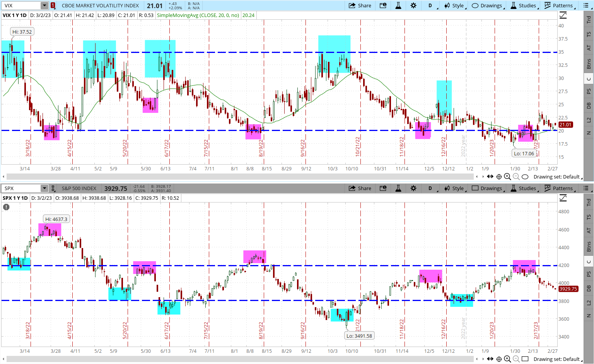Open the D timeframe dropdown on VIX chart
The image size is (594, 364).
[432, 5]
